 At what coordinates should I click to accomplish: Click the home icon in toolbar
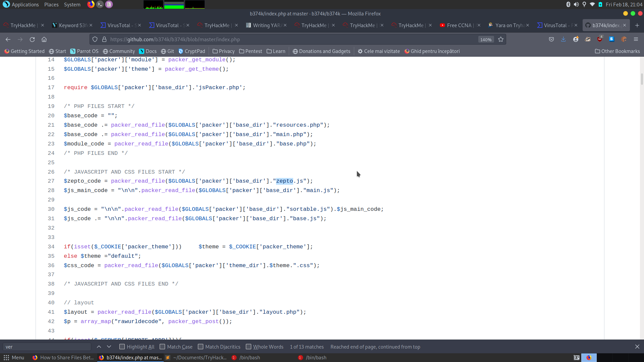coord(44,40)
